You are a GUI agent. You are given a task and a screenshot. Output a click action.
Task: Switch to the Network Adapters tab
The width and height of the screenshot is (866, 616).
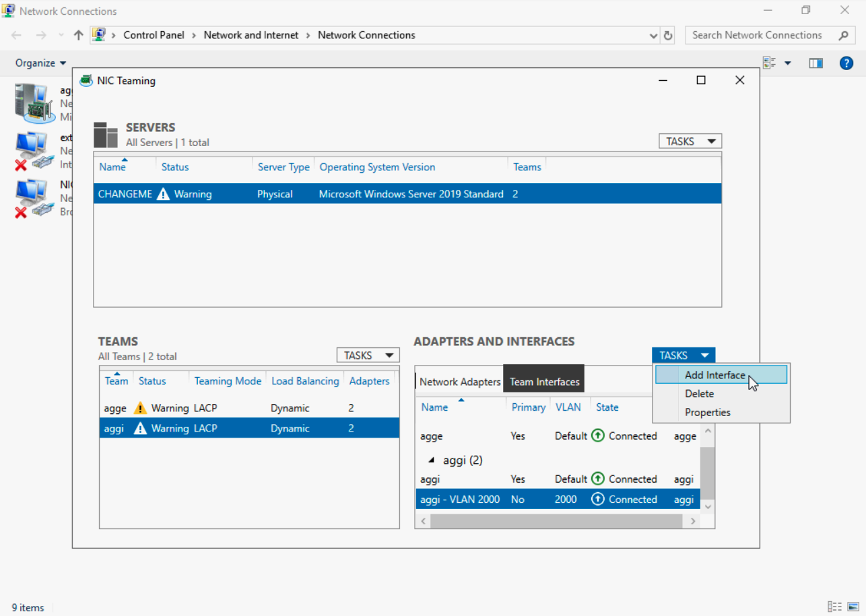click(x=460, y=382)
